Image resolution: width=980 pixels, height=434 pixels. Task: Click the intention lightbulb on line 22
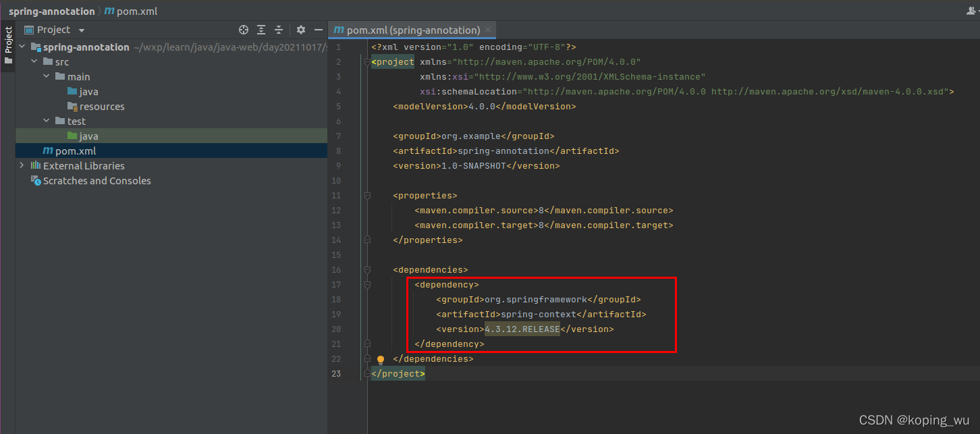pyautogui.click(x=380, y=360)
